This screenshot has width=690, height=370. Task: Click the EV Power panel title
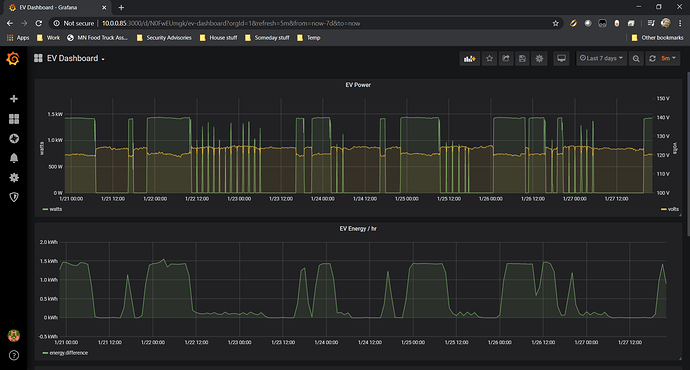click(358, 85)
